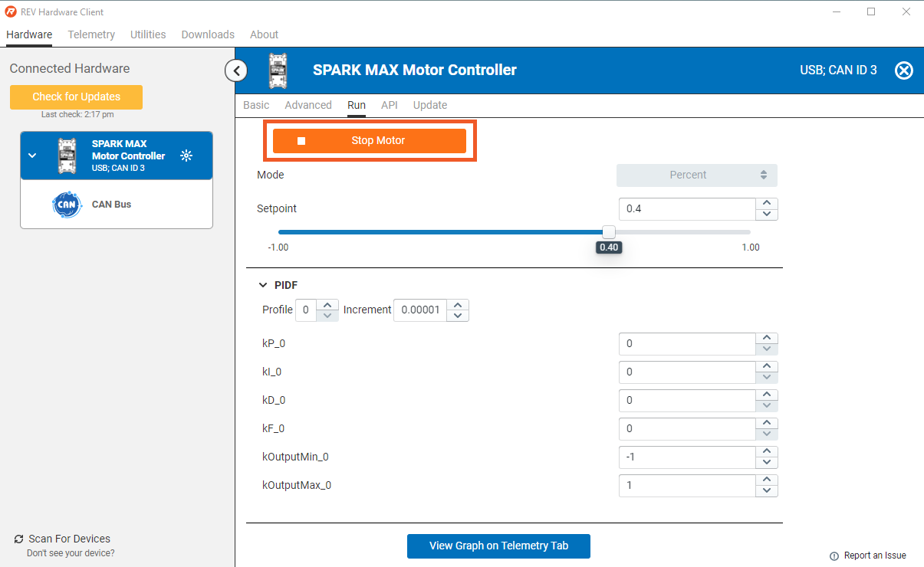The height and width of the screenshot is (567, 924).
Task: Select the Run tab
Action: click(357, 105)
